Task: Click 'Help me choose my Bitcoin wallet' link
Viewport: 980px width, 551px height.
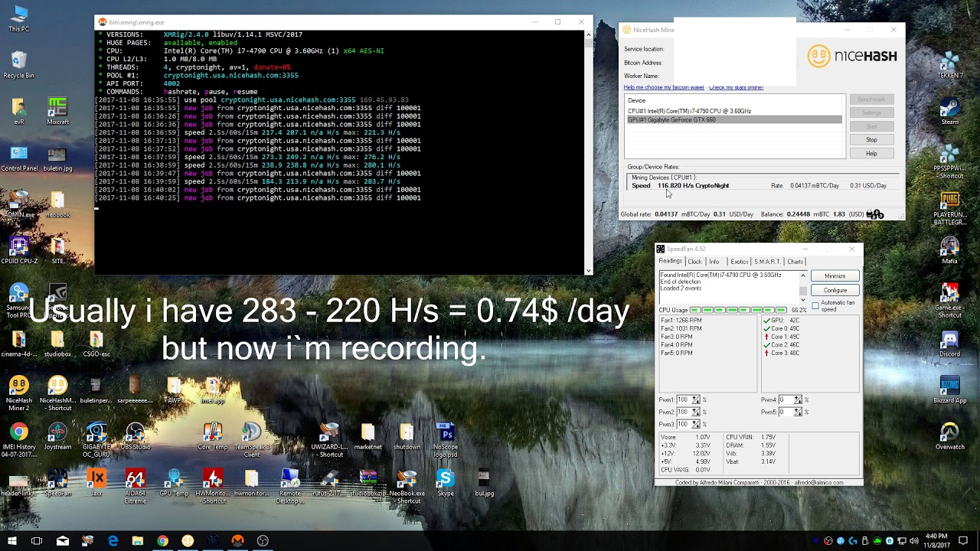Action: pyautogui.click(x=664, y=88)
